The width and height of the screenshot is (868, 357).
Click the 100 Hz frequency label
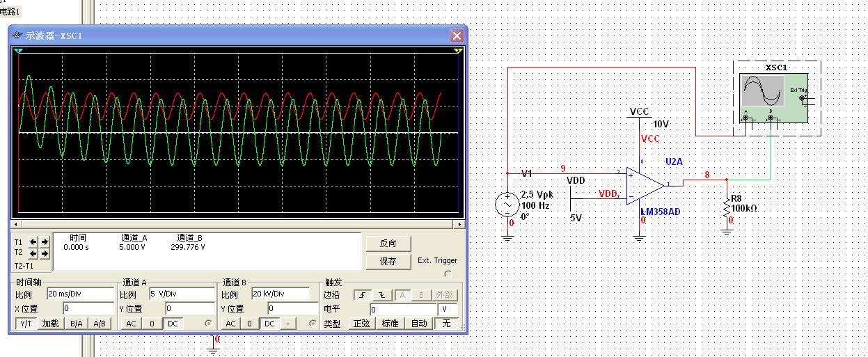(x=537, y=205)
